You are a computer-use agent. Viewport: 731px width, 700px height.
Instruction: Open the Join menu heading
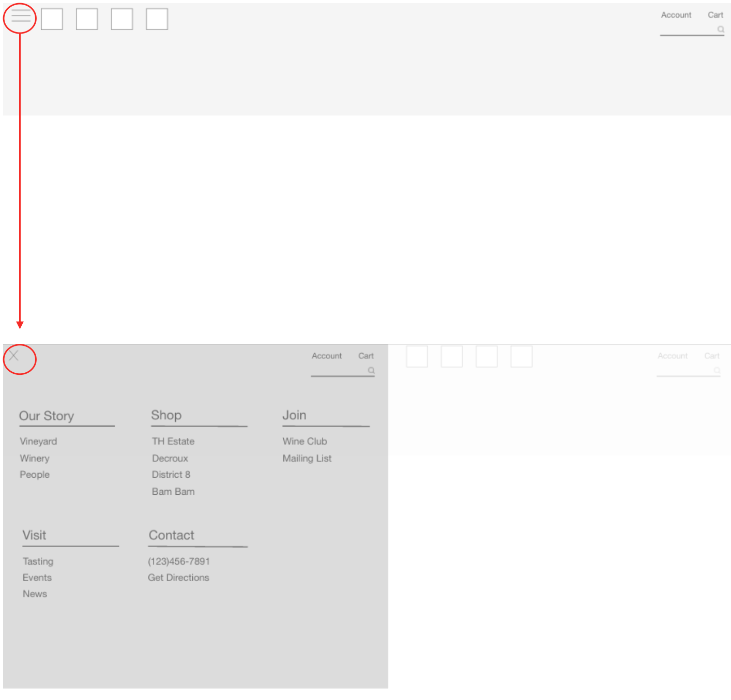coord(294,415)
